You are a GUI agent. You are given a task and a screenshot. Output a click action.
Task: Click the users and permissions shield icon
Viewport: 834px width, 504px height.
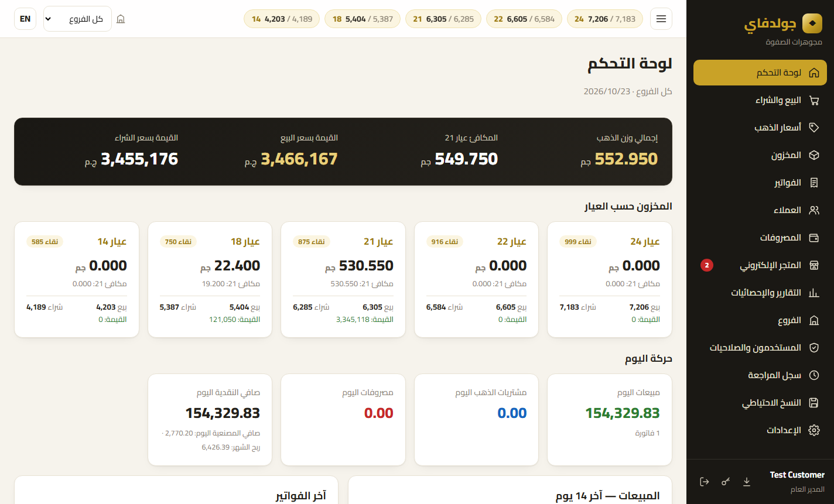click(814, 348)
